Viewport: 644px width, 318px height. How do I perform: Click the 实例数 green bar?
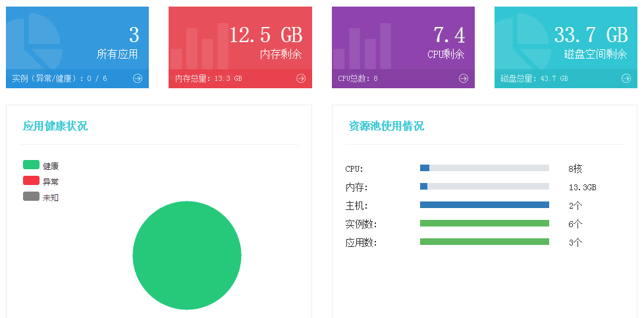(484, 223)
